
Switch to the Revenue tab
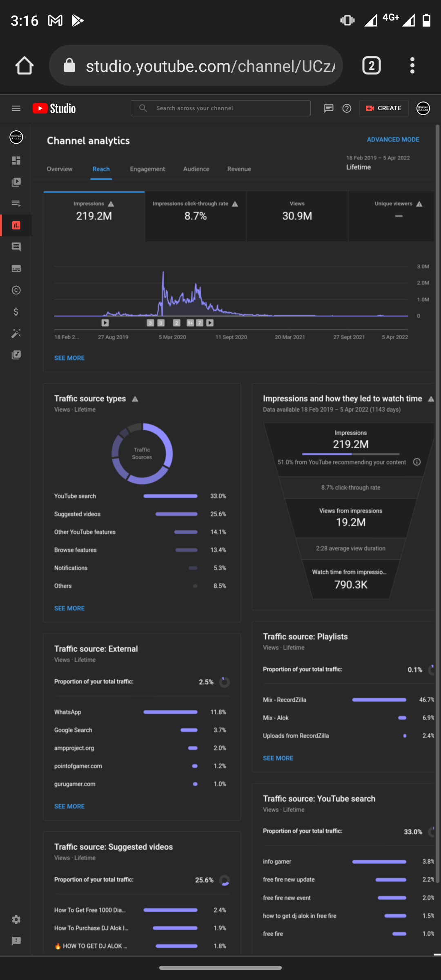239,169
